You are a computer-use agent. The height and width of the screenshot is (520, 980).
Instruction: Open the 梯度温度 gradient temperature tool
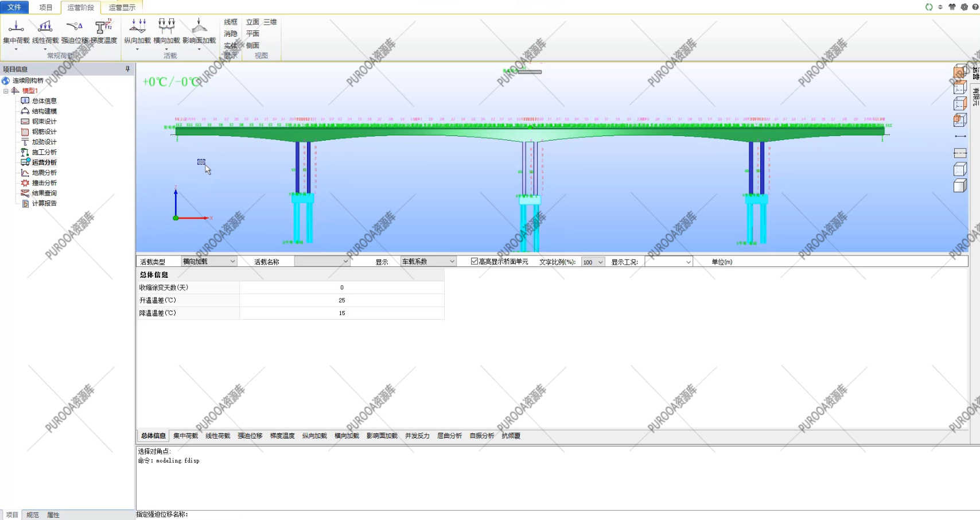point(104,32)
